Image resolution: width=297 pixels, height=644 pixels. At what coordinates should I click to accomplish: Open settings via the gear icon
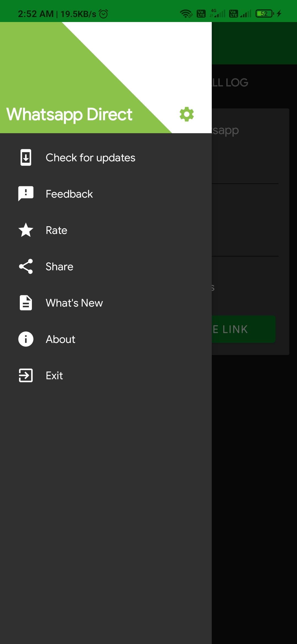[x=187, y=114]
